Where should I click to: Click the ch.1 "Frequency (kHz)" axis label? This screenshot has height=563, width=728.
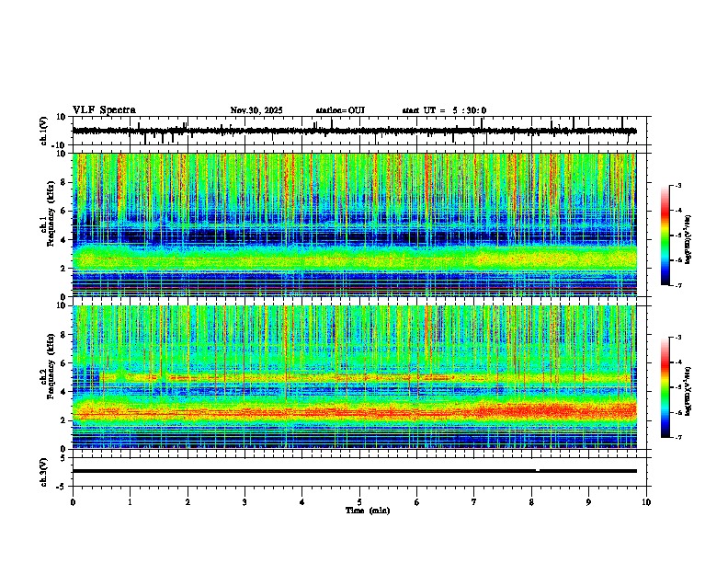(51, 213)
